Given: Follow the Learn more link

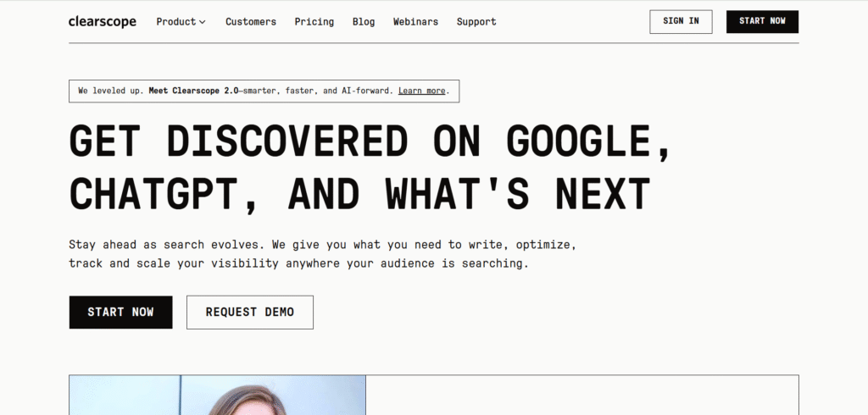Looking at the screenshot, I should tap(421, 91).
